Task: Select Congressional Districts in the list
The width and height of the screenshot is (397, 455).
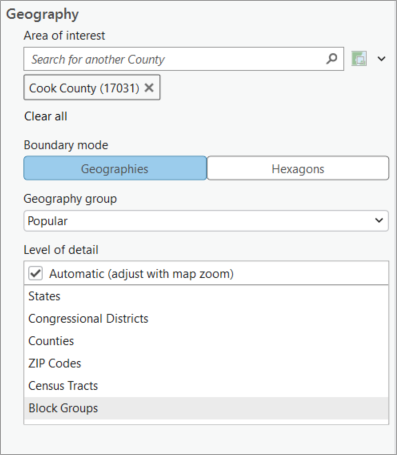Action: (206, 318)
